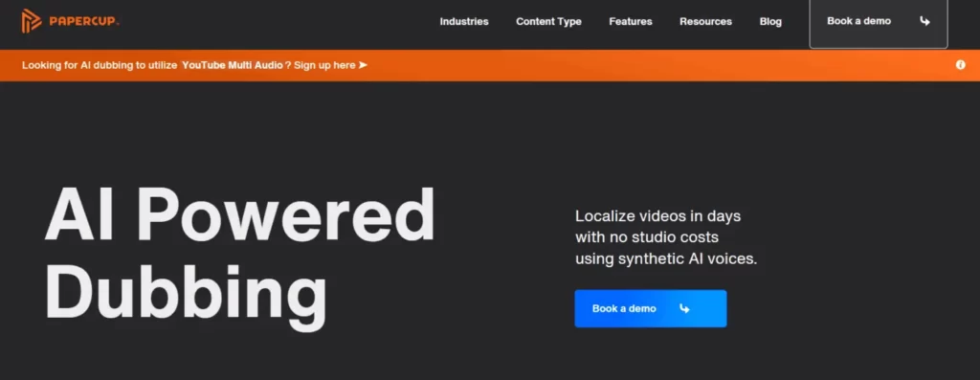This screenshot has height=380, width=980.
Task: Click the using synthetic AI voices line
Action: tap(666, 258)
